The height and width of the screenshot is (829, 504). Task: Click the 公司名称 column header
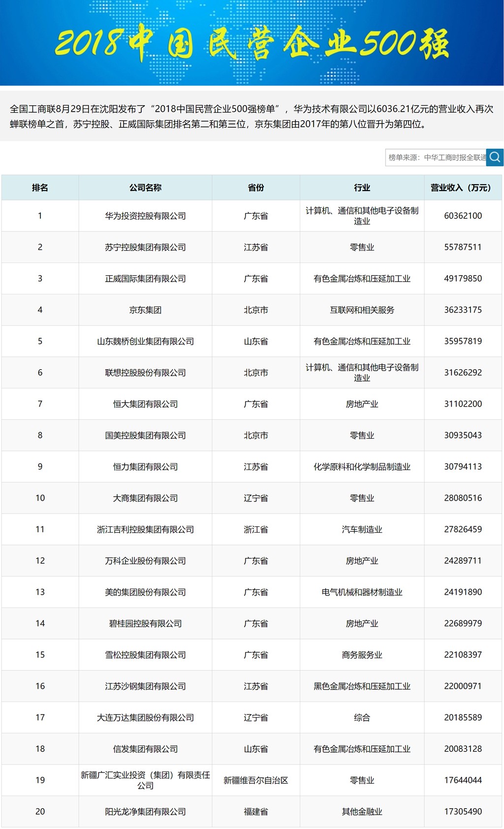[145, 188]
